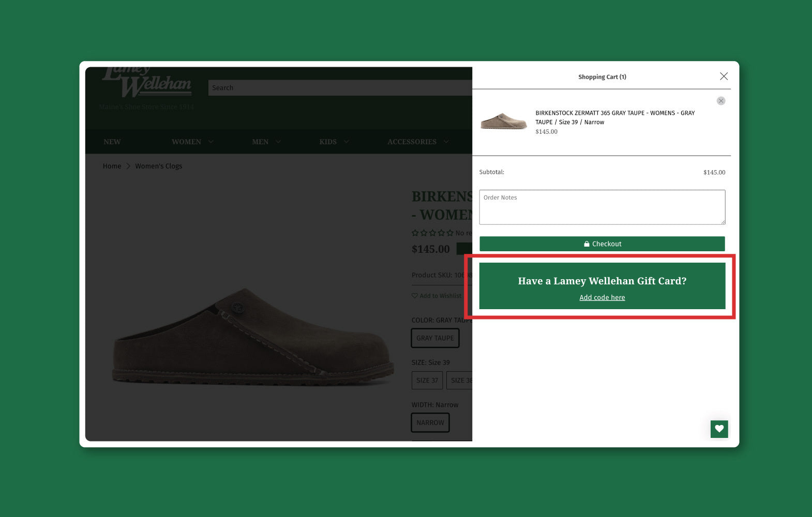Screen dimensions: 812x517
Task: Select the Gray Taupe color option
Action: (435, 338)
